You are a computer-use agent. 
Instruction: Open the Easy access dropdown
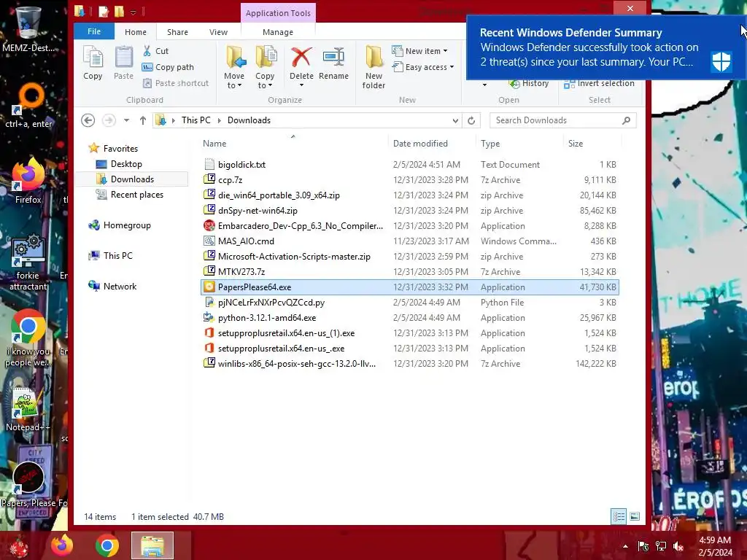(423, 67)
